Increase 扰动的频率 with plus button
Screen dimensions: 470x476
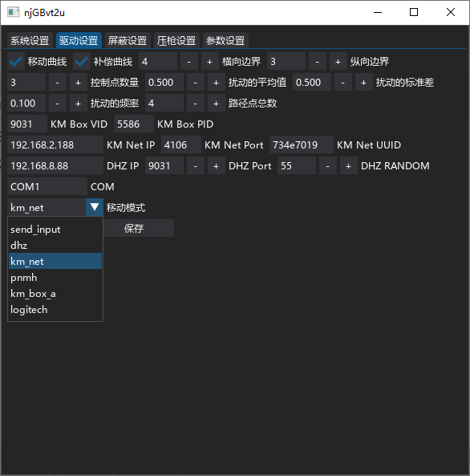coord(78,104)
